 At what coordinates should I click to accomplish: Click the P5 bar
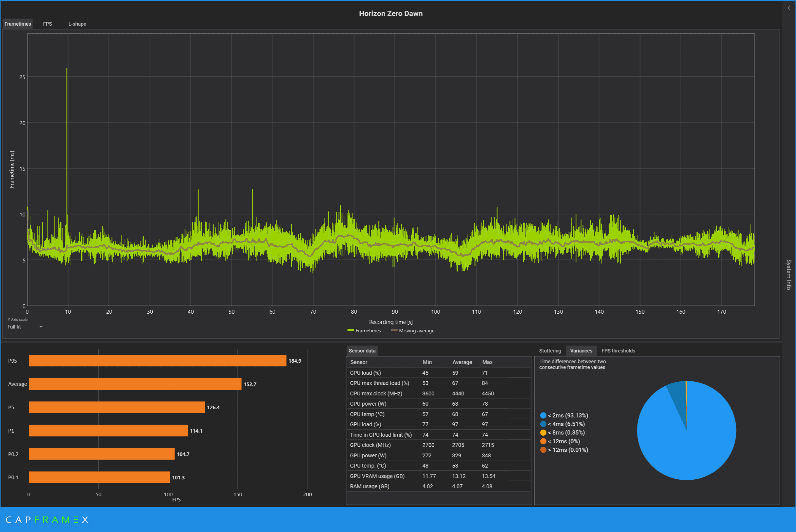pos(117,407)
